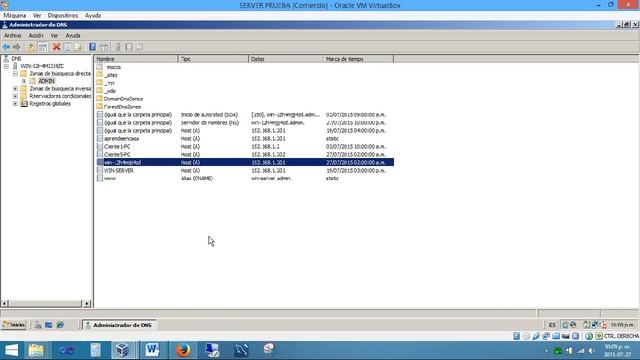Select ADMIN zone in tree
Viewport: 640px width, 360px height.
[46, 81]
